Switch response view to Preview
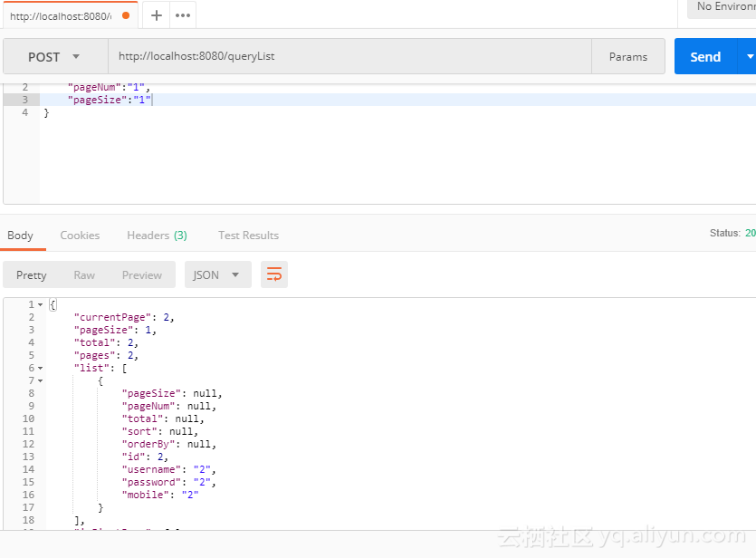756x558 pixels. 142,275
